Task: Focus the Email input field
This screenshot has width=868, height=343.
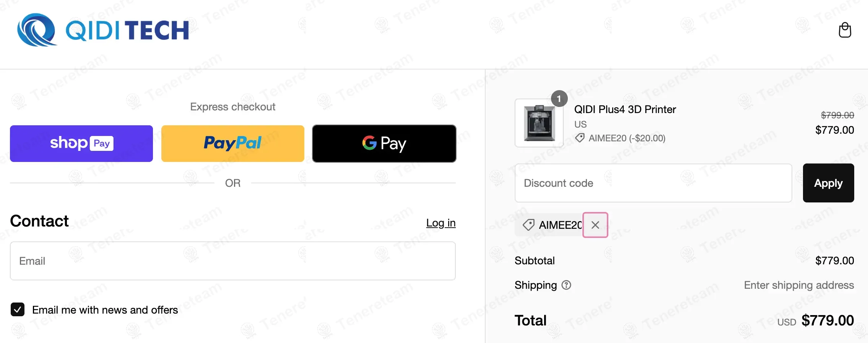Action: coord(232,261)
